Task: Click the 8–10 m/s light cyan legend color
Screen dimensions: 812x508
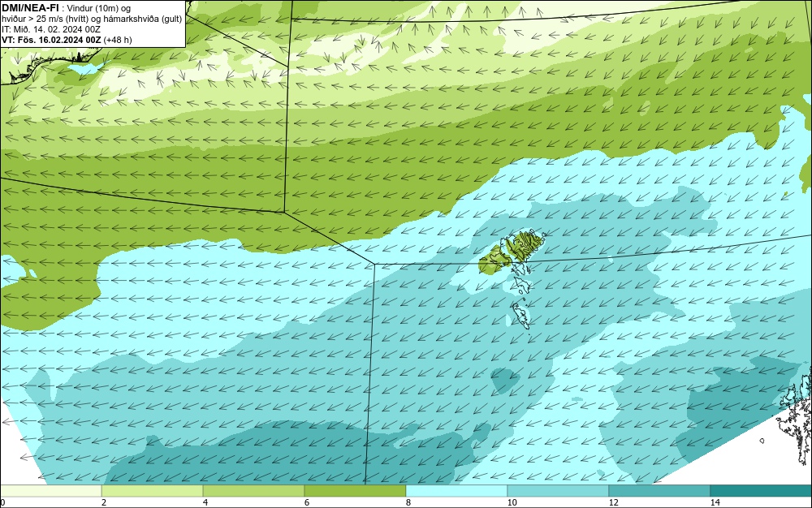Action: (x=456, y=491)
